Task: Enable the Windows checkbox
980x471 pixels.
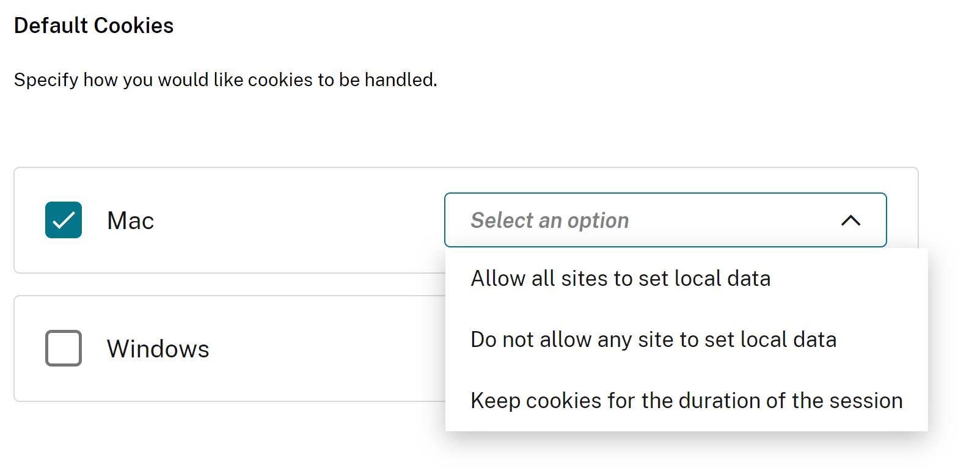Action: (x=64, y=348)
